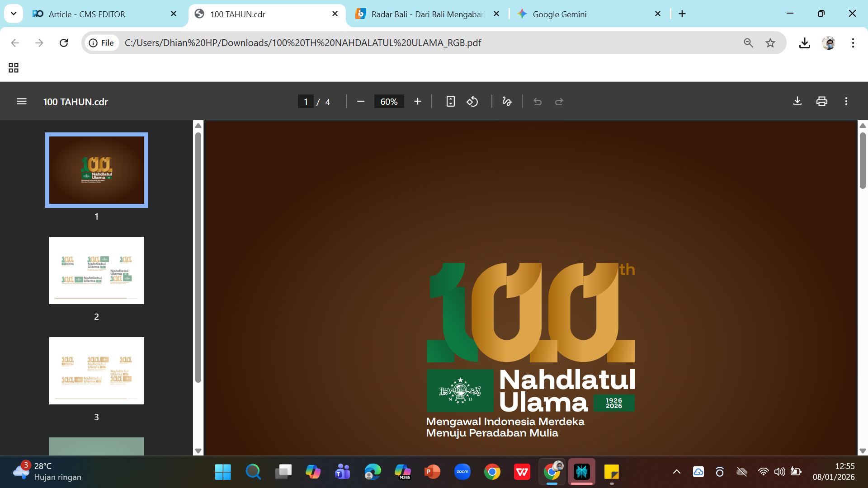
Task: Open a new browser tab
Action: click(x=682, y=14)
